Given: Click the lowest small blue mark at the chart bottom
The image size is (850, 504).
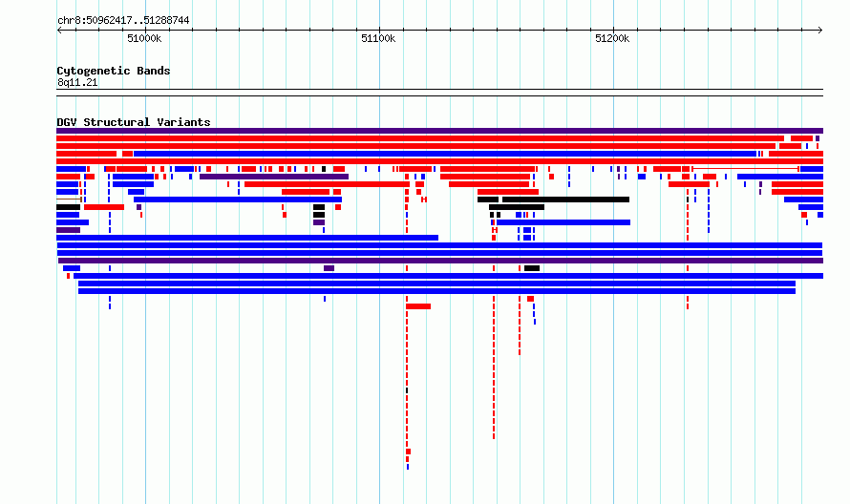Looking at the screenshot, I should pyautogui.click(x=408, y=467).
